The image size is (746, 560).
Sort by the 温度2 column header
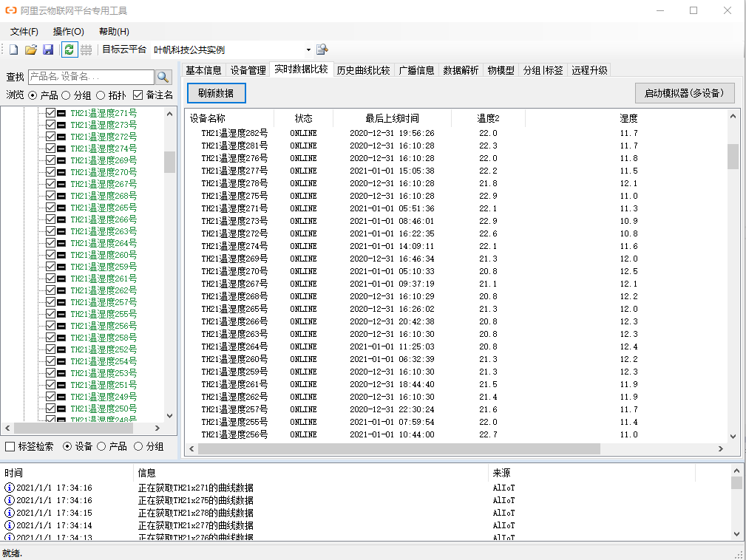(x=488, y=118)
